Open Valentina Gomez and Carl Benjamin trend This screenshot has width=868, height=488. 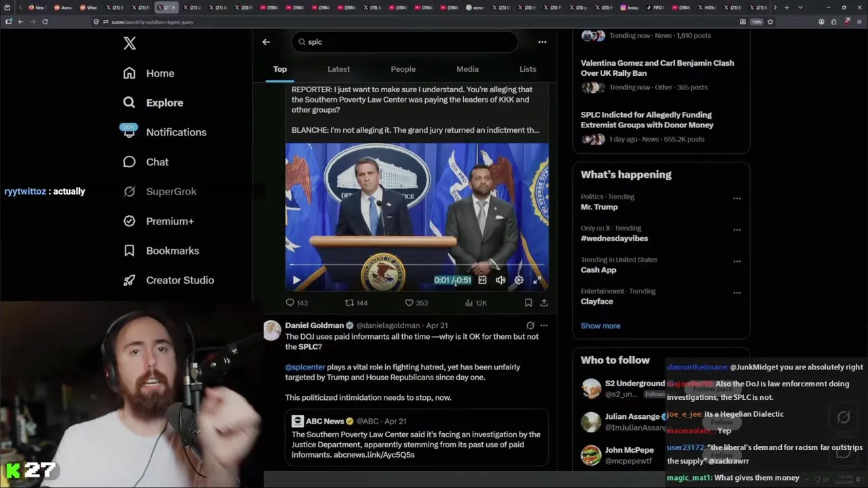click(x=657, y=68)
